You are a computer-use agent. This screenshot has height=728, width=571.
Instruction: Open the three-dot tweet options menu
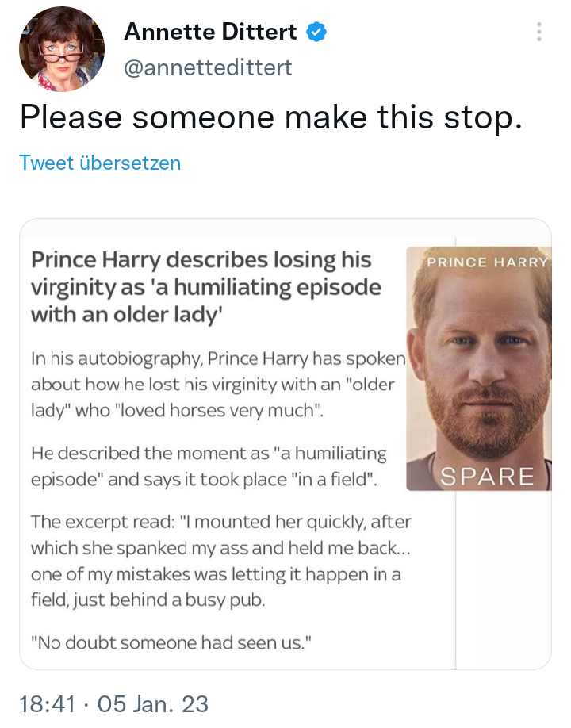539,32
